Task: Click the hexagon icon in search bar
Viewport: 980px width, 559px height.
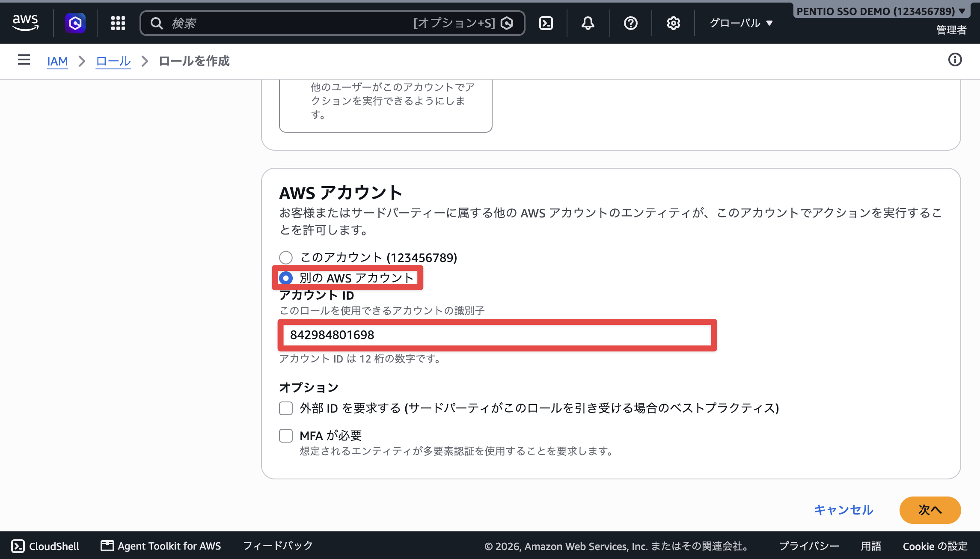Action: (x=507, y=23)
